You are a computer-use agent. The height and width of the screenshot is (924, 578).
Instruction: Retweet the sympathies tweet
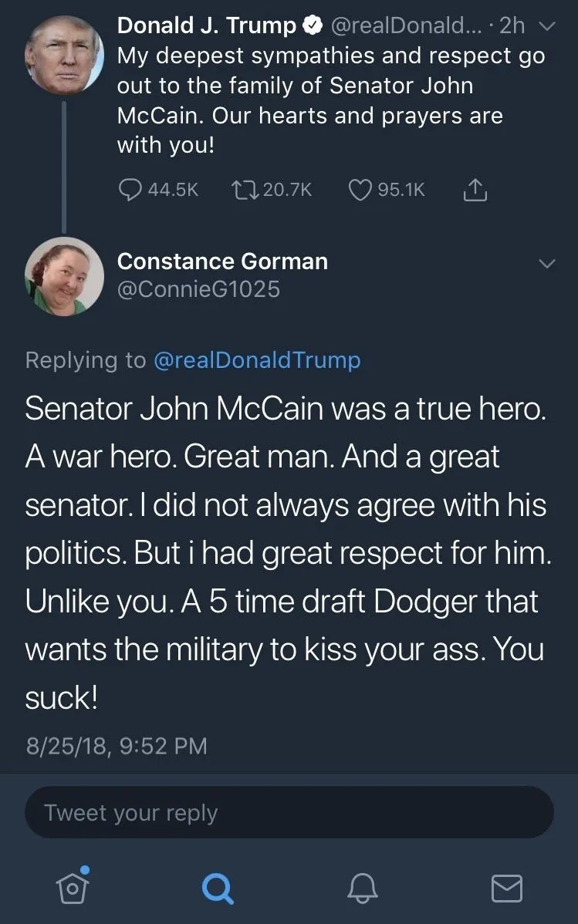(x=243, y=189)
